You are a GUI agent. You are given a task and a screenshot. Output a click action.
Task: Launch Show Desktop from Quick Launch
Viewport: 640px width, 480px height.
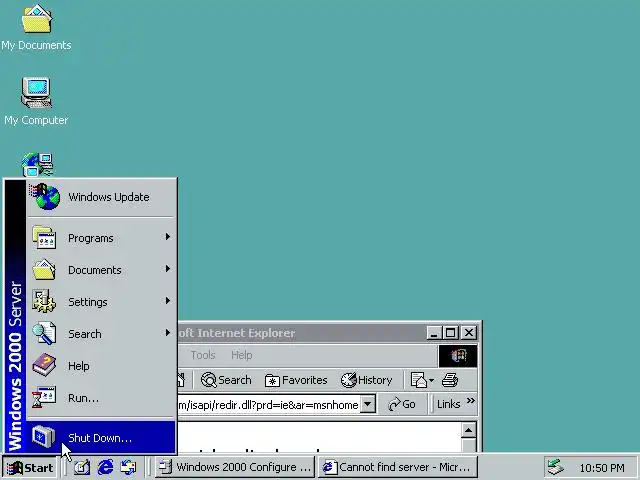[82, 467]
